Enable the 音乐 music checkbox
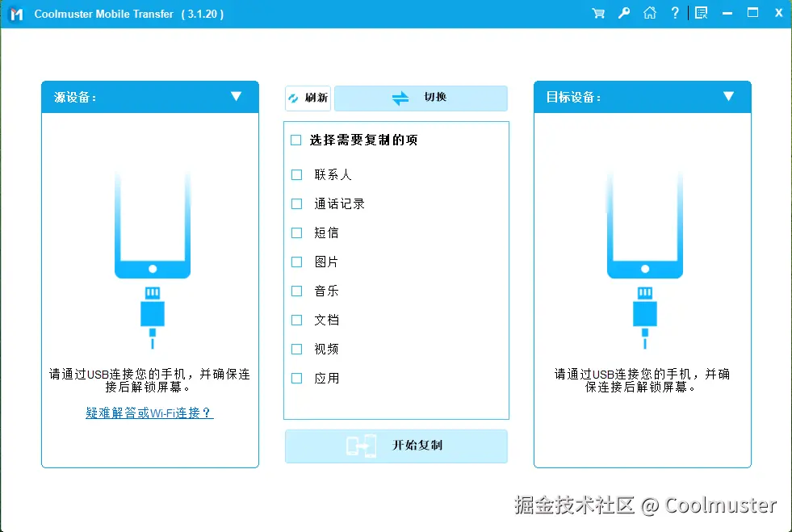Screen dimensions: 792x532 point(296,291)
